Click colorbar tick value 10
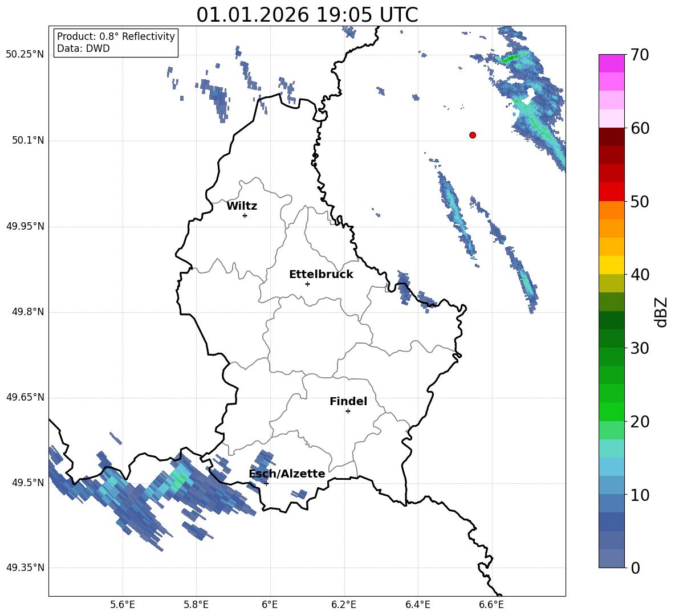 pos(640,495)
